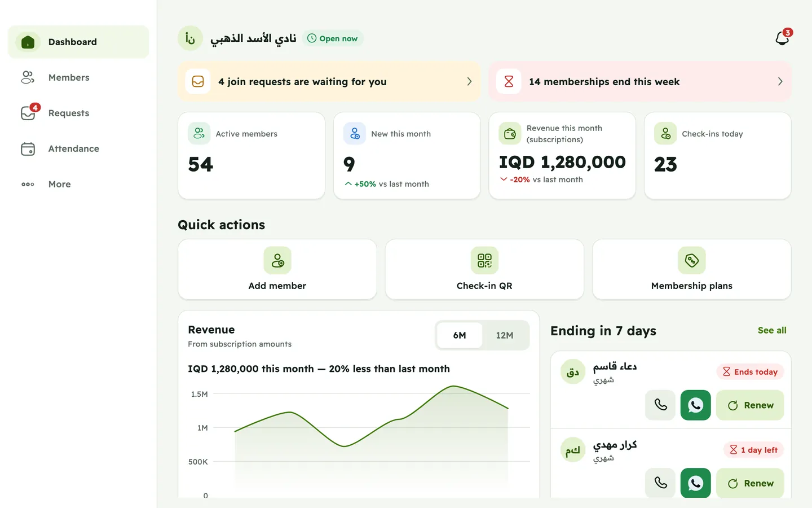Click the Attendance calendar icon in sidebar
This screenshot has width=812, height=508.
tap(28, 148)
